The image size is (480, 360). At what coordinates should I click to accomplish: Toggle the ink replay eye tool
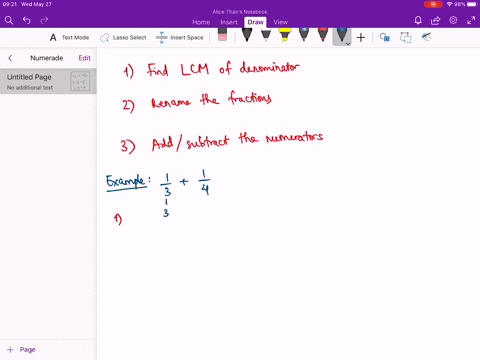[426, 37]
